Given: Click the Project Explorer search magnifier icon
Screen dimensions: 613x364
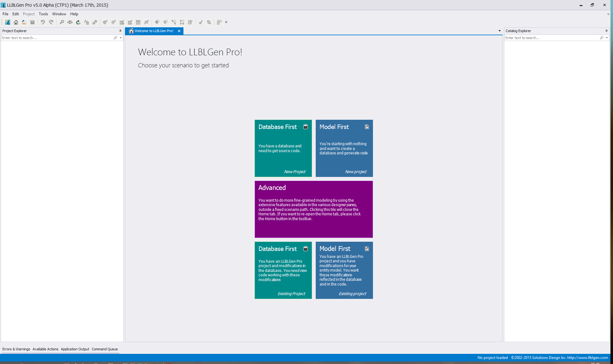Looking at the screenshot, I should tap(115, 38).
